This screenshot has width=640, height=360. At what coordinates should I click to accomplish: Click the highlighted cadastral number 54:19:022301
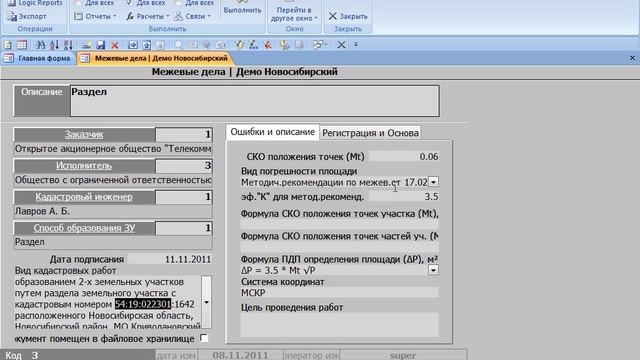pos(143,304)
